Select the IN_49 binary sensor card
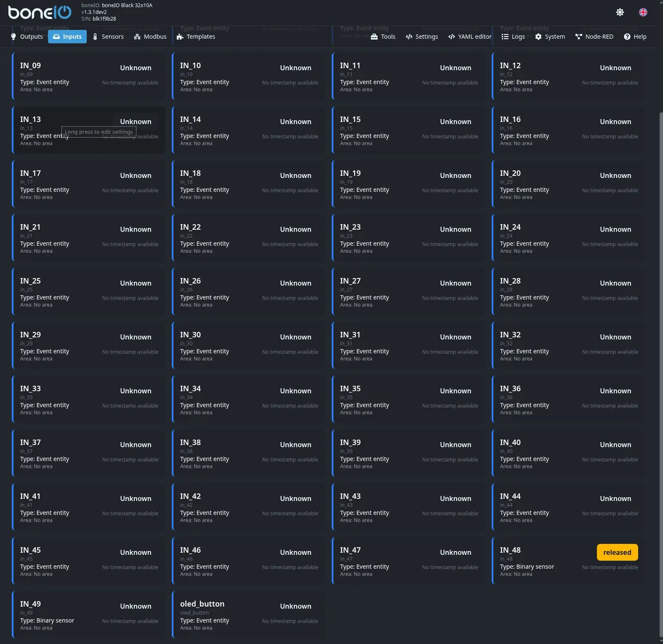The width and height of the screenshot is (663, 644). point(89,615)
